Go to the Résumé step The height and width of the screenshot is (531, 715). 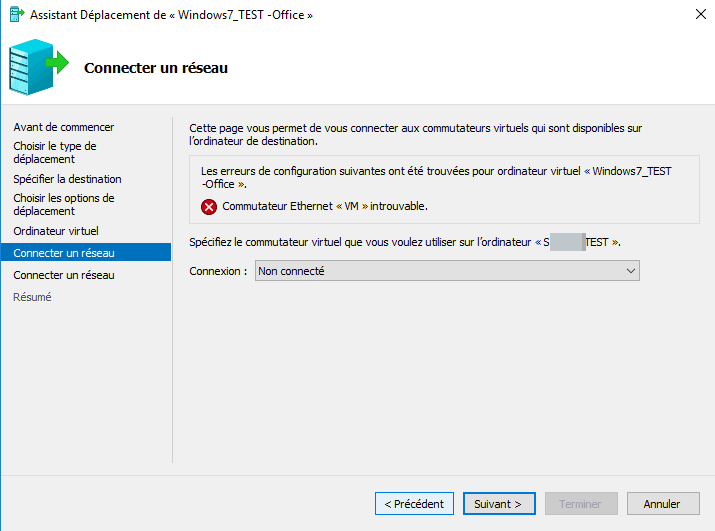click(x=32, y=297)
